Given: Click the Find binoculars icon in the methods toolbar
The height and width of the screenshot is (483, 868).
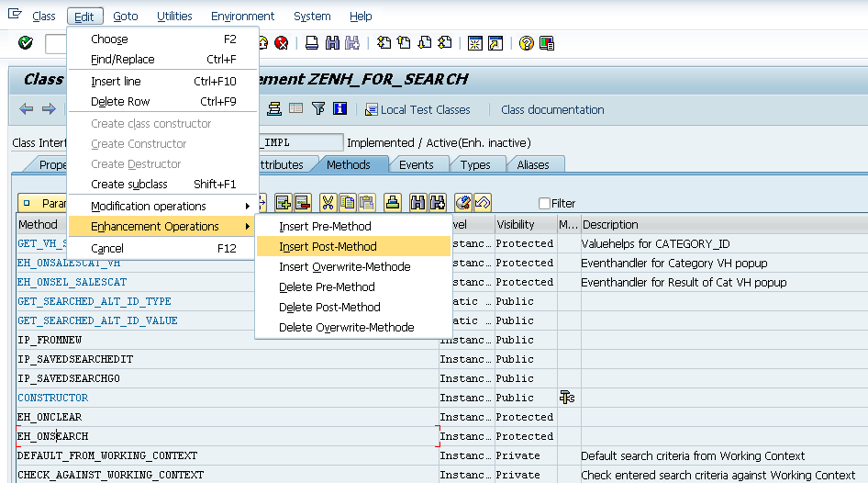Looking at the screenshot, I should click(x=418, y=203).
